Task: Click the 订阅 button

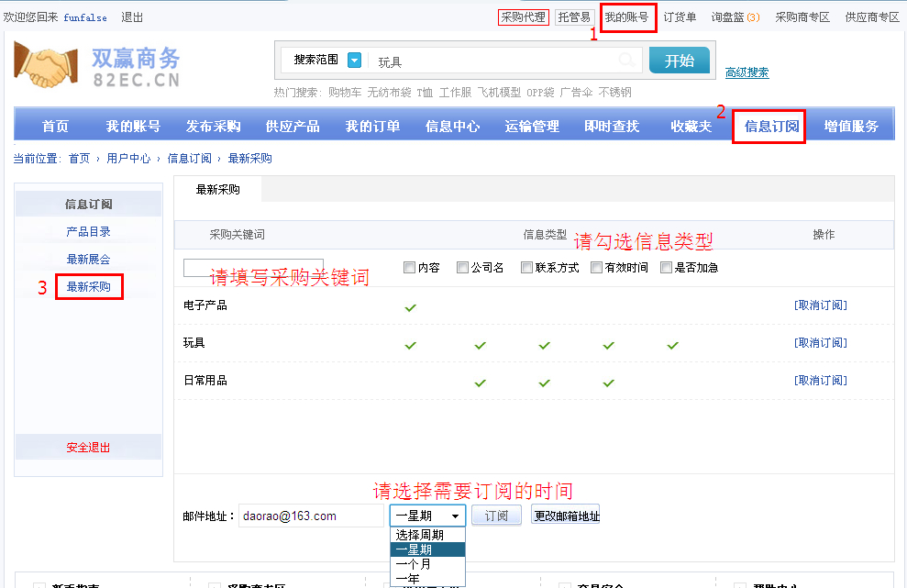Action: 496,516
